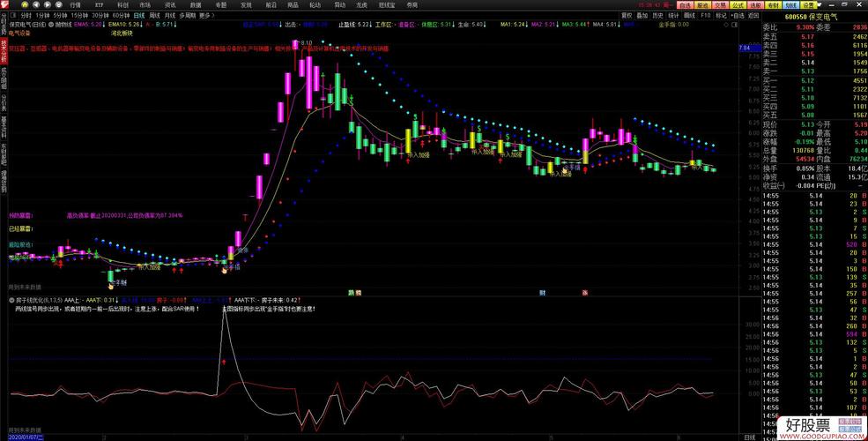This screenshot has width=868, height=441.
Task: Click the yellow 公式 colored button
Action: [738, 5]
